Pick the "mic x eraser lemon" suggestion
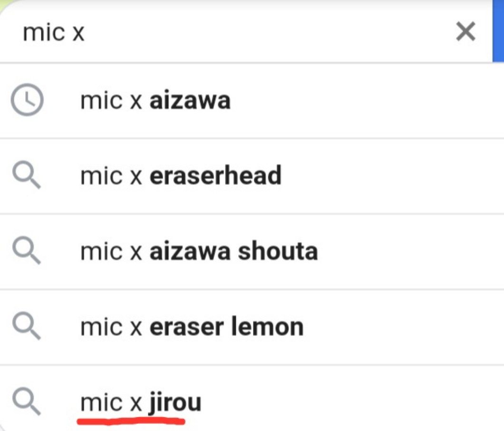 192,327
